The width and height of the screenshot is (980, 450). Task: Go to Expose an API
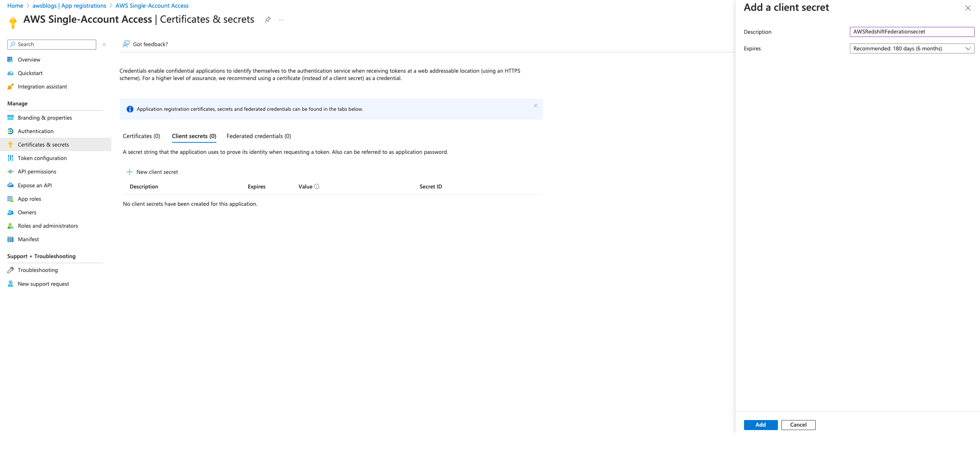pyautogui.click(x=35, y=185)
